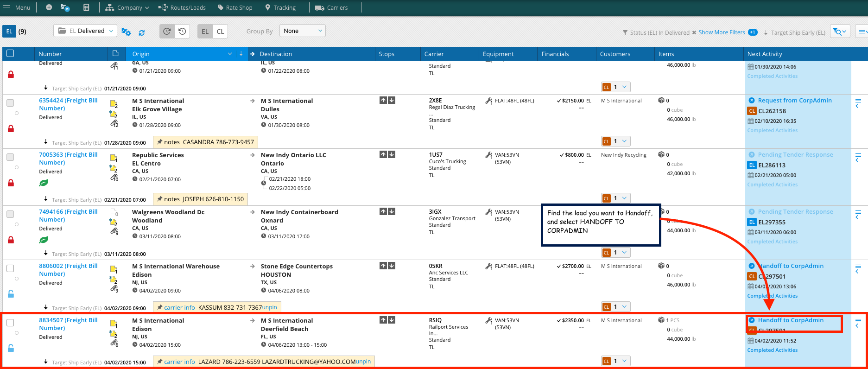Screen dimensions: 868x369
Task: Click the Origin sort down arrow
Action: [241, 54]
